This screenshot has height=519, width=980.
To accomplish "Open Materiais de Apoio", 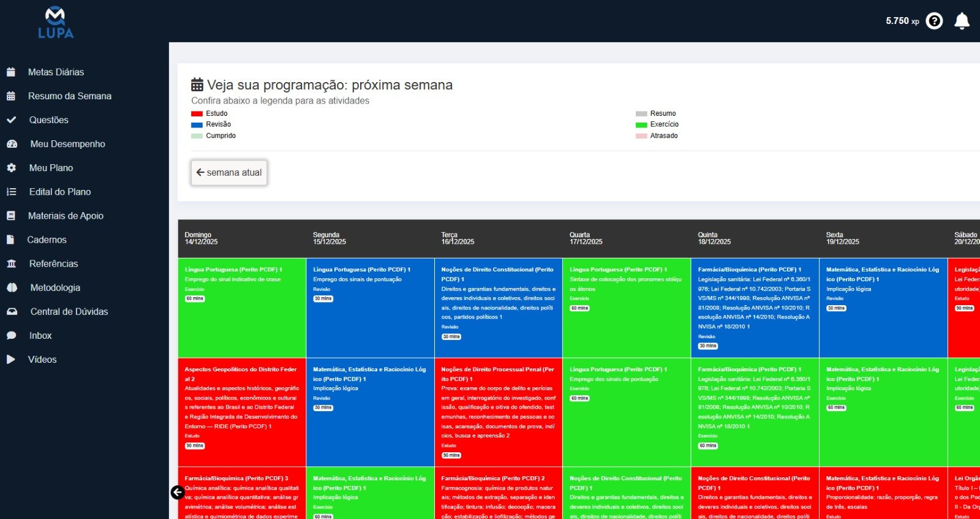I will point(66,216).
